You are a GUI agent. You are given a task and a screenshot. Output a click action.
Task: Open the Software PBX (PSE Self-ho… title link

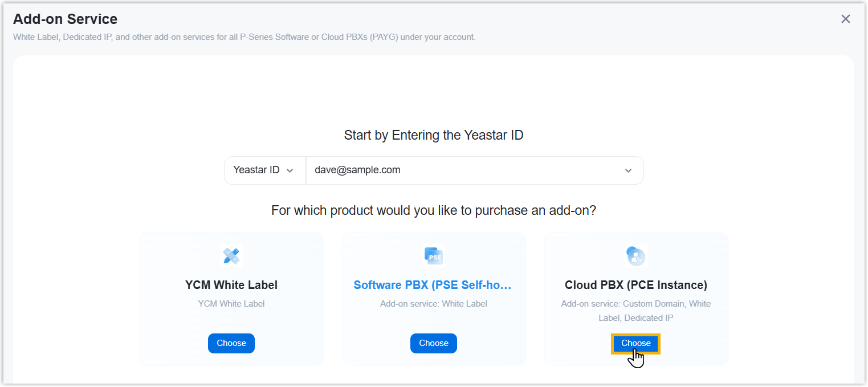click(433, 285)
